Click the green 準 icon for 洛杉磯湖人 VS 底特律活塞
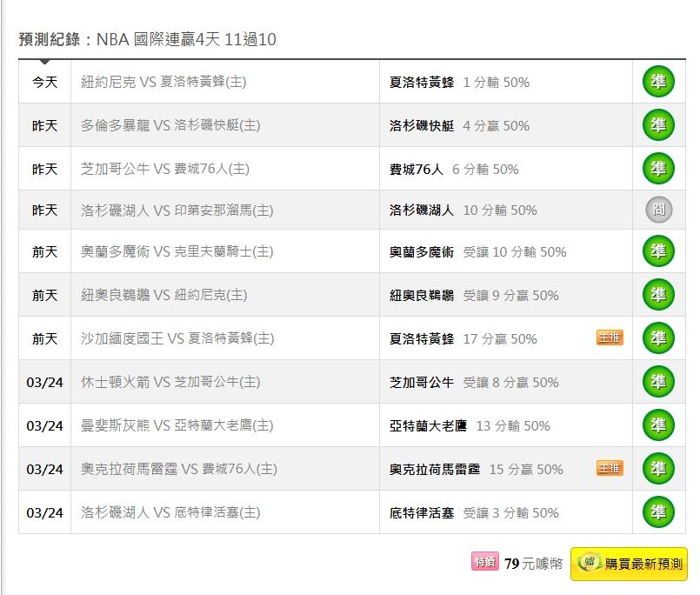 658,511
